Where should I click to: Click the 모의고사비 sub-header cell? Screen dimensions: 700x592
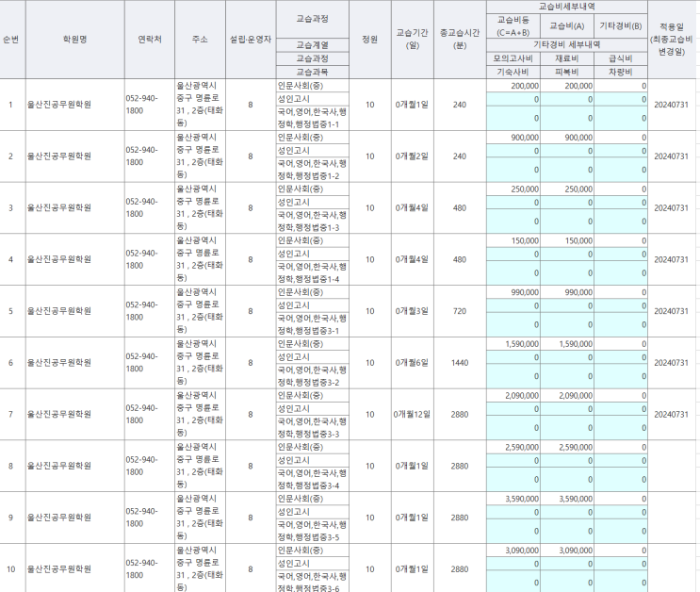(x=513, y=58)
